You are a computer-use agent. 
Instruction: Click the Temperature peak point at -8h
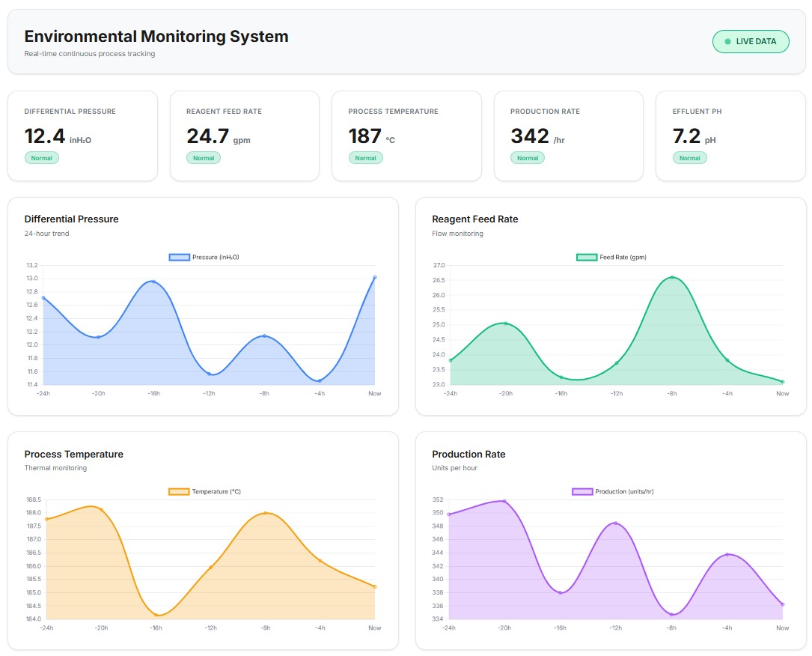pos(265,513)
